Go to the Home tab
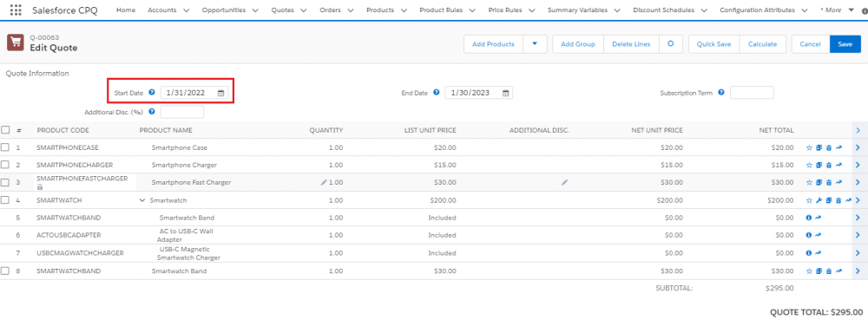The image size is (868, 326). [126, 10]
